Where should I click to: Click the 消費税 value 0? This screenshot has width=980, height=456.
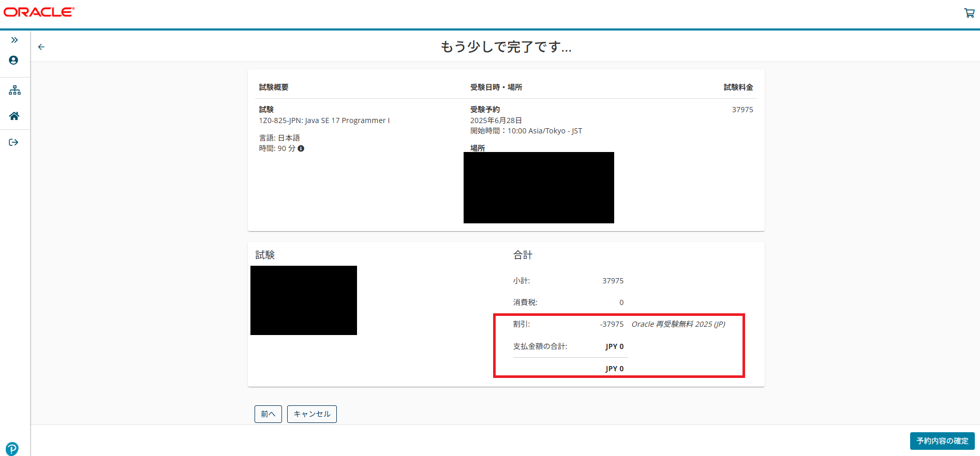pos(621,302)
